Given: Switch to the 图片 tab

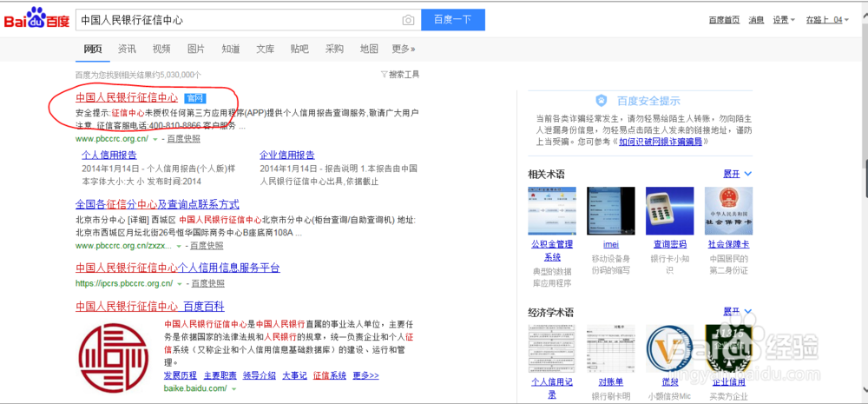Looking at the screenshot, I should [196, 49].
